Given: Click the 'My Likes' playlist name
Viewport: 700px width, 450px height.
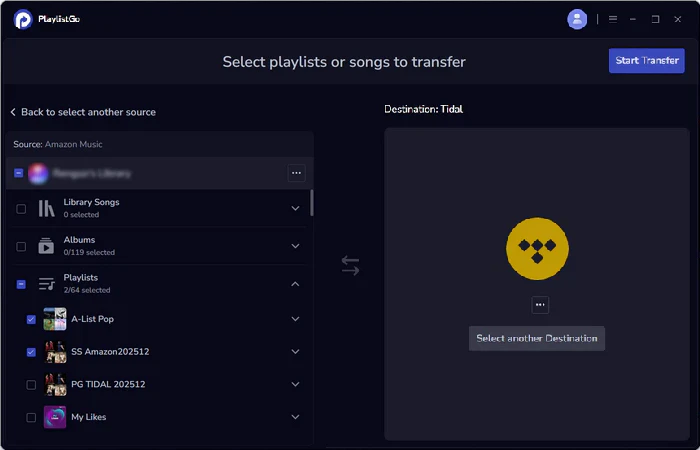Looking at the screenshot, I should pyautogui.click(x=88, y=417).
